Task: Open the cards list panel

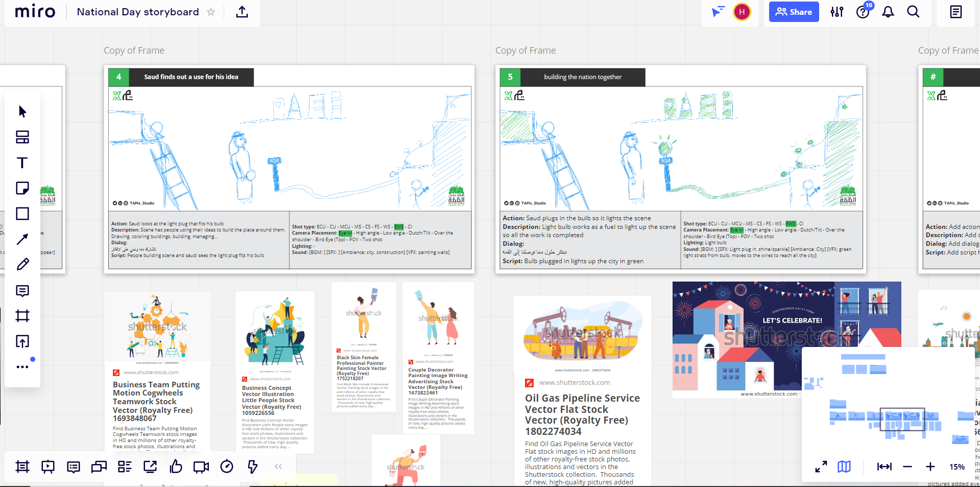Action: point(125,466)
